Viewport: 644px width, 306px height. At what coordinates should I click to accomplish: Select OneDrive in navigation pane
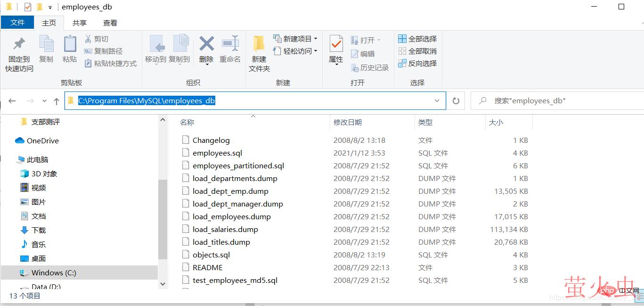click(42, 141)
